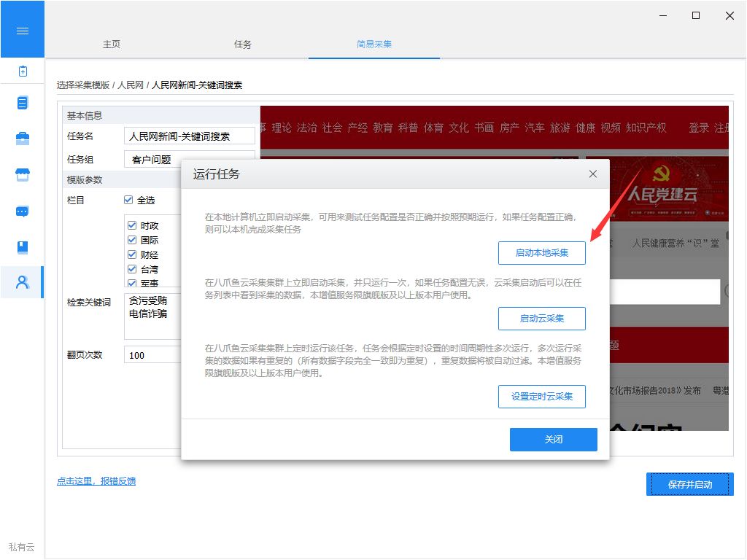Switch to the 主页 tab
This screenshot has width=747, height=560.
point(112,44)
